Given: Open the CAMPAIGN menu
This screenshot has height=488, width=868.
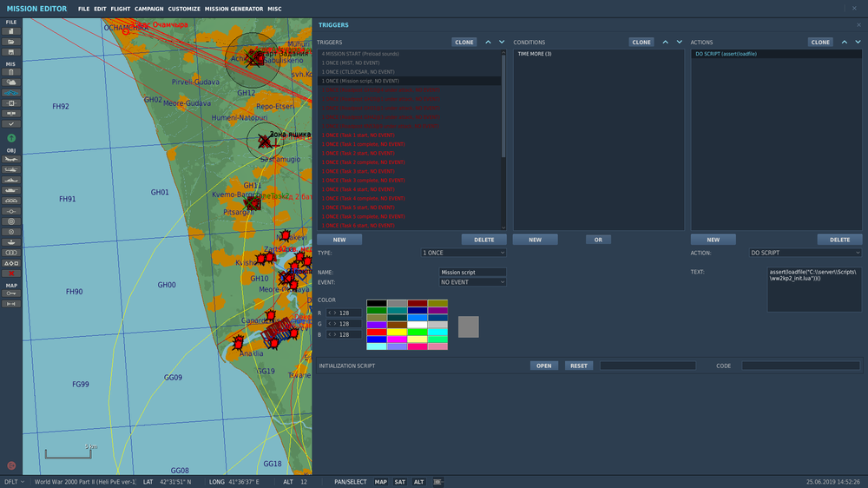Looking at the screenshot, I should [x=148, y=9].
